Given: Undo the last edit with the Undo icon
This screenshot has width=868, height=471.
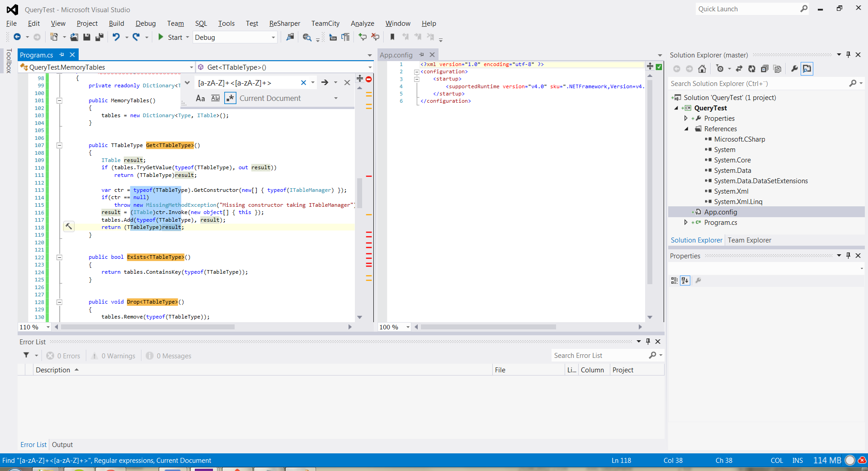Looking at the screenshot, I should pyautogui.click(x=116, y=37).
